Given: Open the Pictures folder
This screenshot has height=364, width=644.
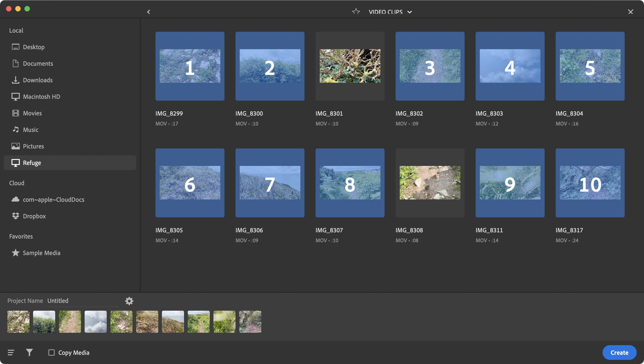Looking at the screenshot, I should pos(70,146).
